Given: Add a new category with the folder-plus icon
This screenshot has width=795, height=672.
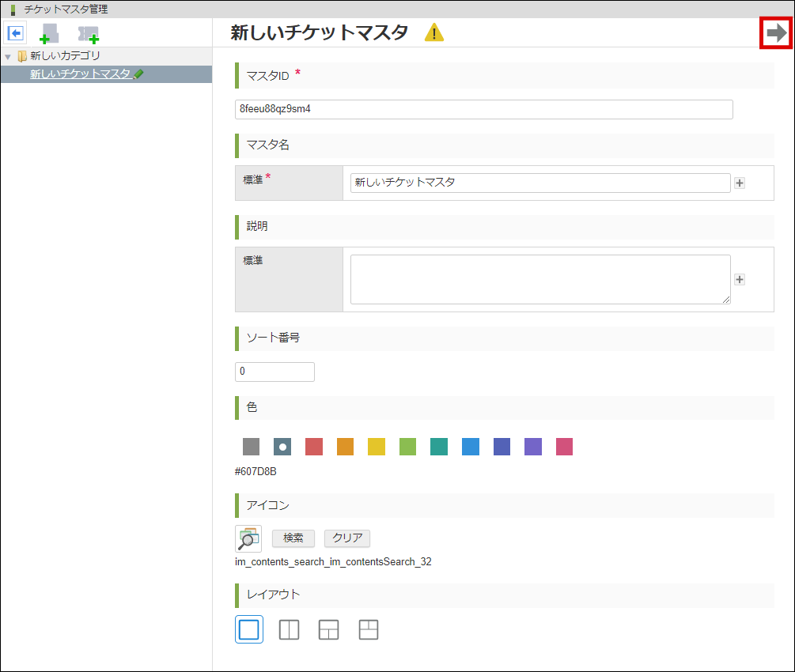Looking at the screenshot, I should point(48,33).
